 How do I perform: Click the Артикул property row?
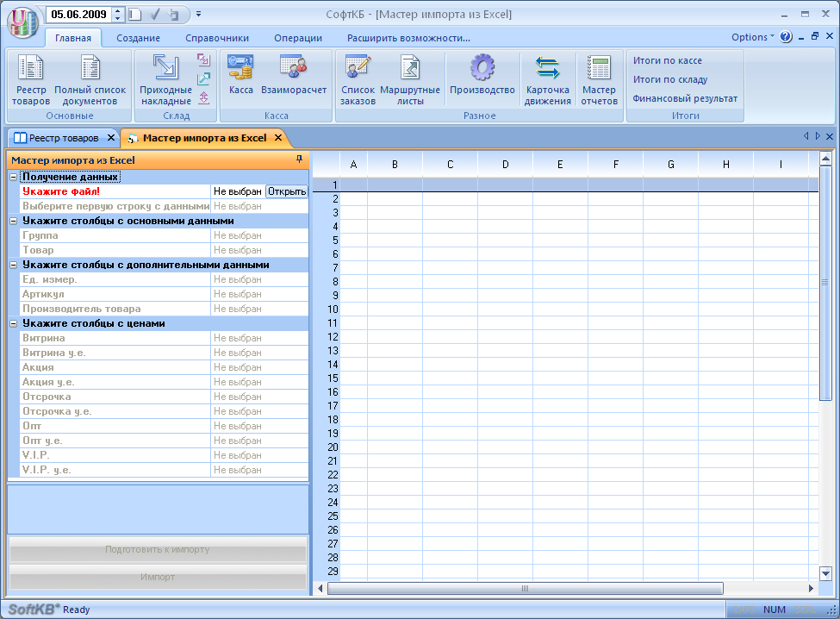(x=164, y=294)
